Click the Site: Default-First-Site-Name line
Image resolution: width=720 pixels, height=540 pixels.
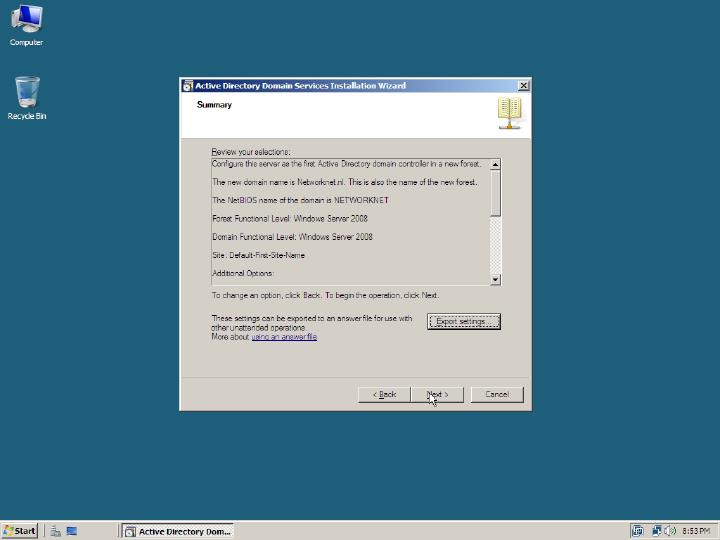[258, 255]
